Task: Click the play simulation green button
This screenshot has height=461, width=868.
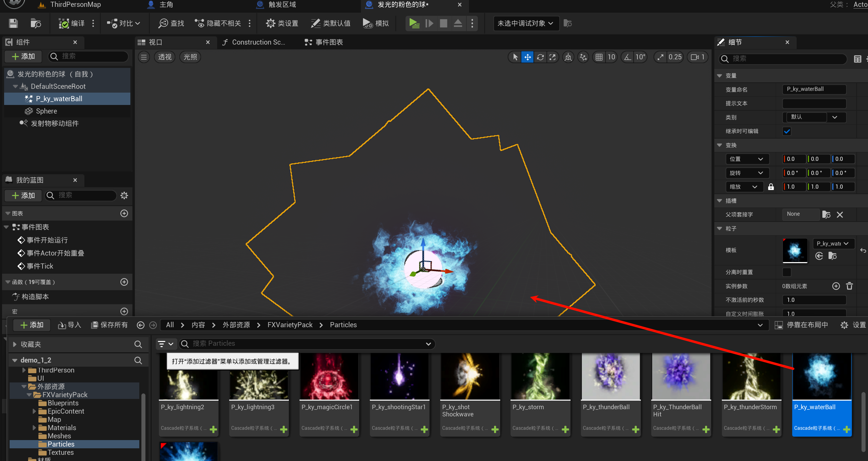Action: pyautogui.click(x=414, y=23)
